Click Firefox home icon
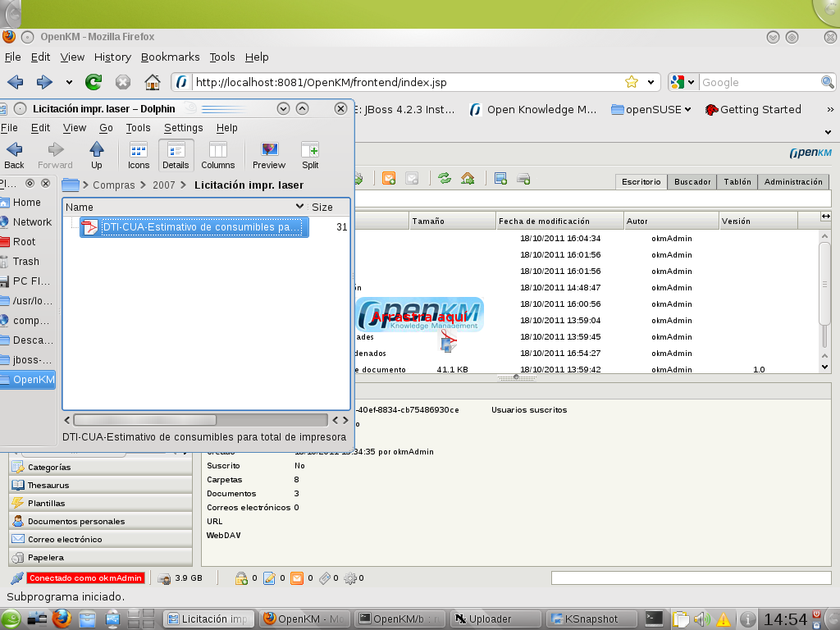840x630 pixels. (x=152, y=82)
